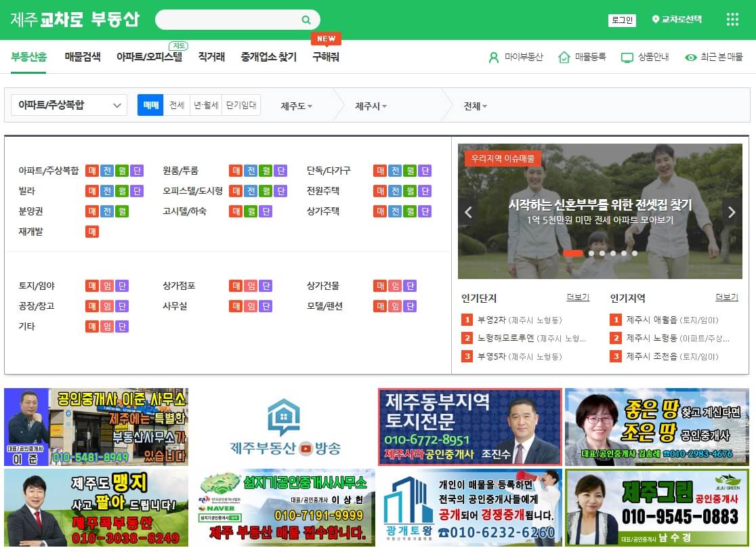
Task: Expand the 제주도 region dropdown
Action: (297, 106)
